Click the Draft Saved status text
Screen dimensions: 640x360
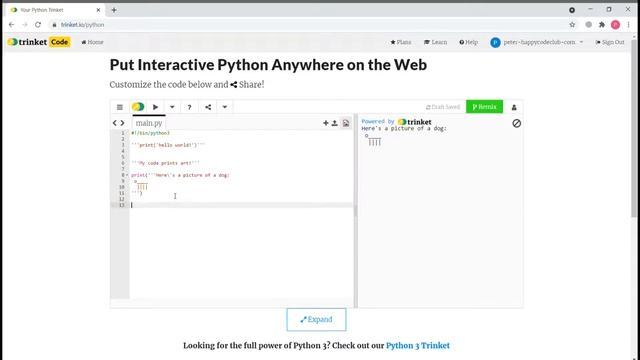tap(443, 107)
